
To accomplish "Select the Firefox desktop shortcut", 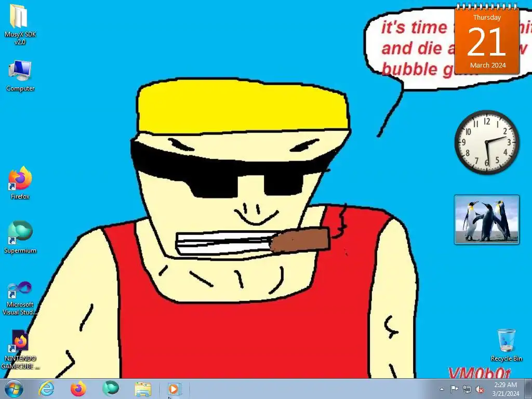I will (x=20, y=183).
